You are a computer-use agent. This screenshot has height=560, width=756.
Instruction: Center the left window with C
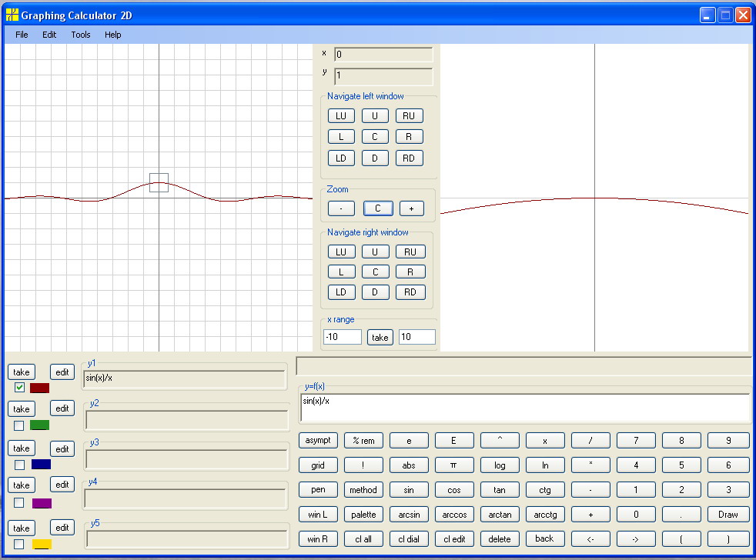coord(375,137)
